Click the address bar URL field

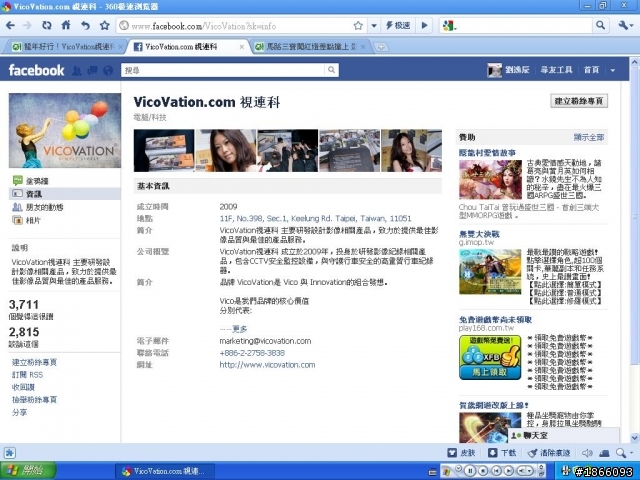pyautogui.click(x=241, y=26)
